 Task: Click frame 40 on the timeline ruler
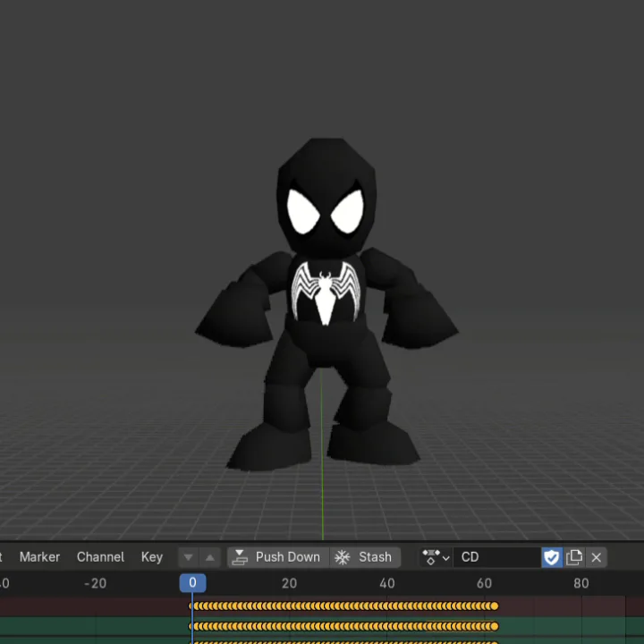pos(387,583)
